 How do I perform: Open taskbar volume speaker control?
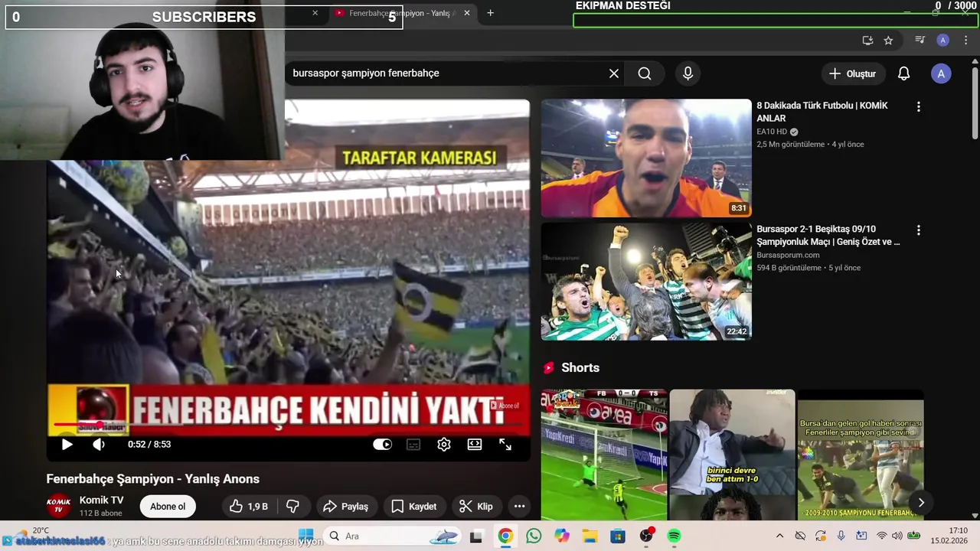point(897,536)
